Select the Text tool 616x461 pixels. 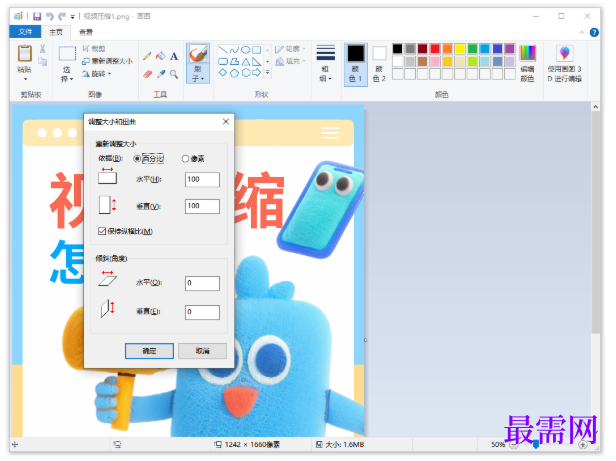point(174,56)
